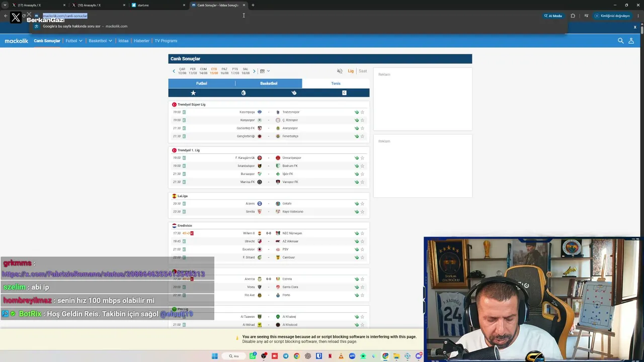Image resolution: width=644 pixels, height=362 pixels.
Task: Favorite the Gençlerbirliği - Fenerbahçe match star
Action: pos(362,136)
